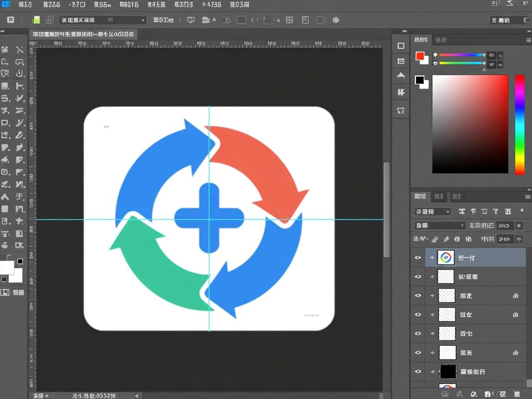
Task: Open the layer filter dropdown above blend mode
Action: [432, 212]
